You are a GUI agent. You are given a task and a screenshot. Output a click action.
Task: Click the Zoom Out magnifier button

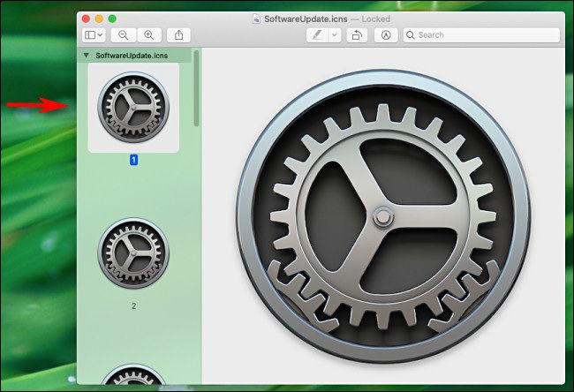tap(124, 35)
